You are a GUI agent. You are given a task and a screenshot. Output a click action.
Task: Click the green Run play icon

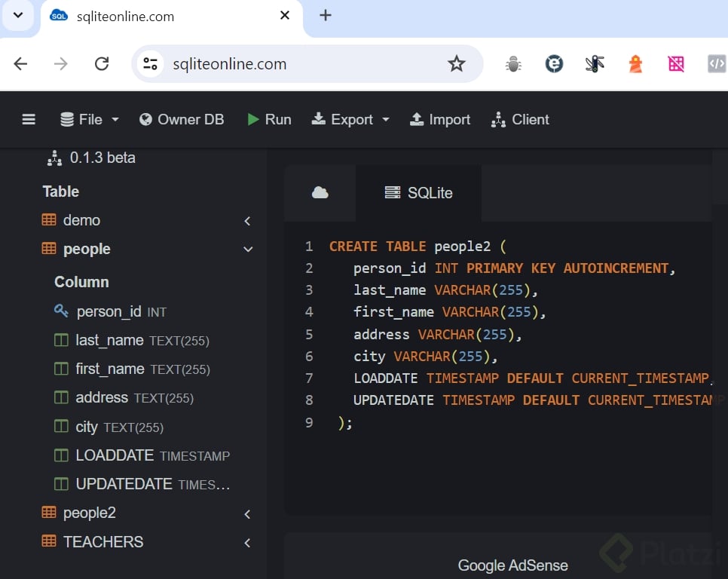253,120
